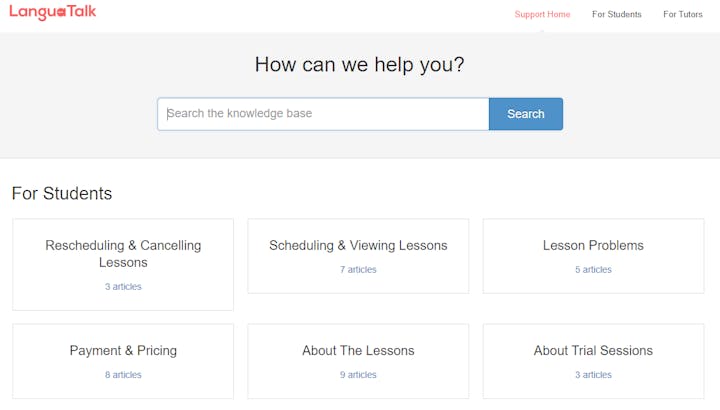Viewport: 720px width, 410px height.
Task: Click the LanguaTalk logo
Action: tap(53, 13)
